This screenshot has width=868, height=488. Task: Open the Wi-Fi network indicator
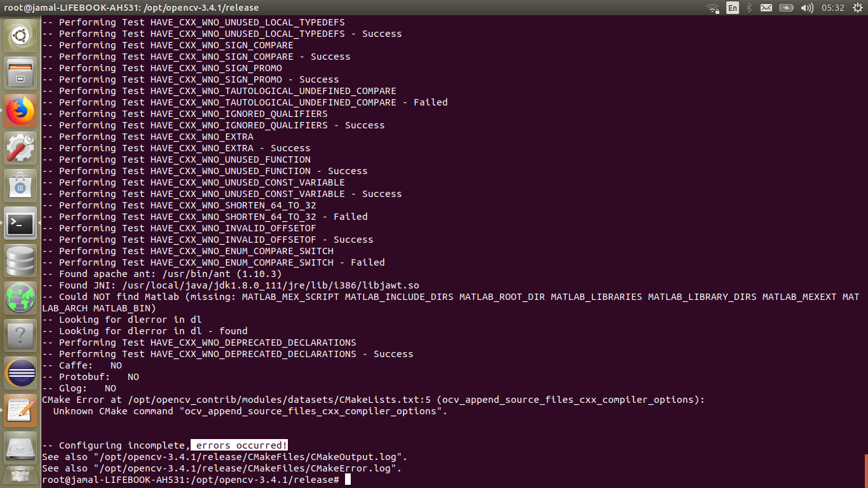[x=712, y=8]
